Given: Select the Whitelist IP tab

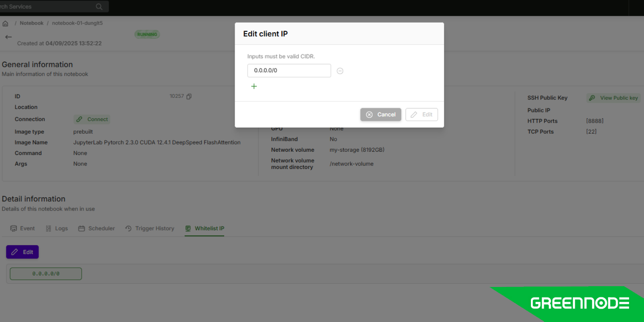Looking at the screenshot, I should pyautogui.click(x=205, y=229).
